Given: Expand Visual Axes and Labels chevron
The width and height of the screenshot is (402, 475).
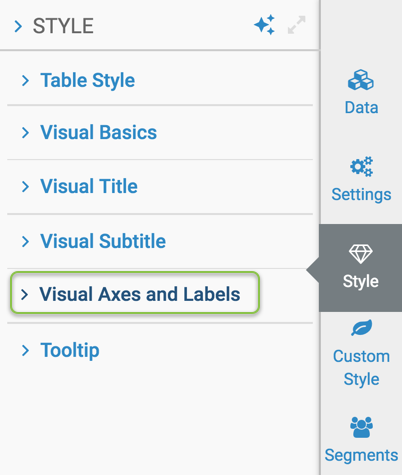Looking at the screenshot, I should tap(24, 294).
